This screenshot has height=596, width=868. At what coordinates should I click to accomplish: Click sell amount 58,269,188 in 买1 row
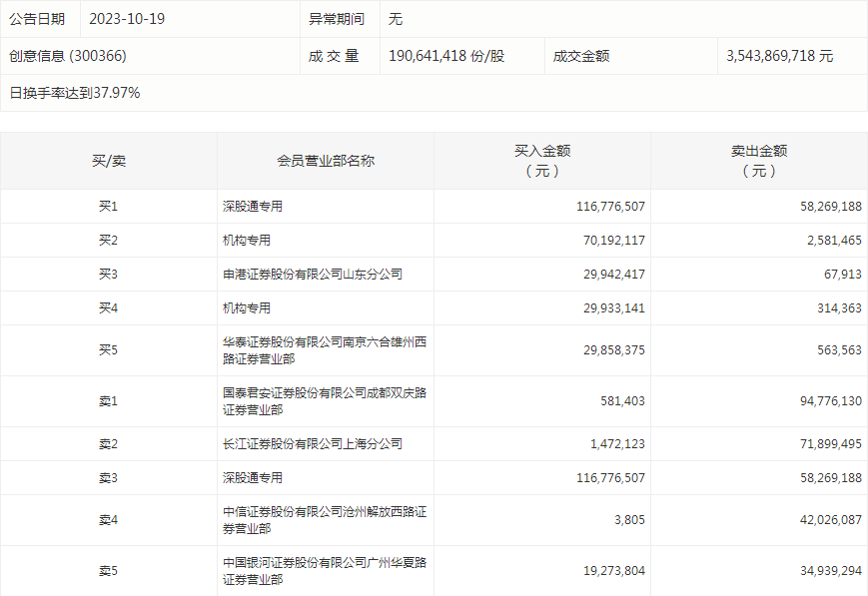point(831,207)
